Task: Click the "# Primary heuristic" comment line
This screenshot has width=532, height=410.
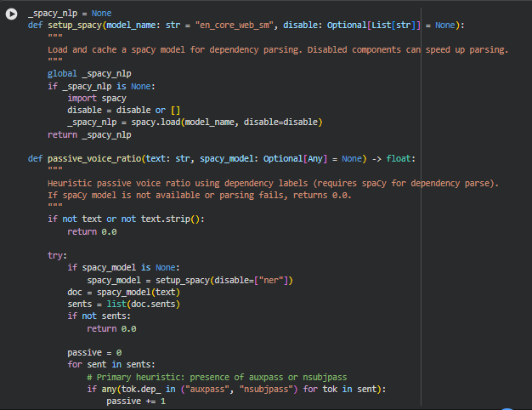Action: tap(217, 377)
